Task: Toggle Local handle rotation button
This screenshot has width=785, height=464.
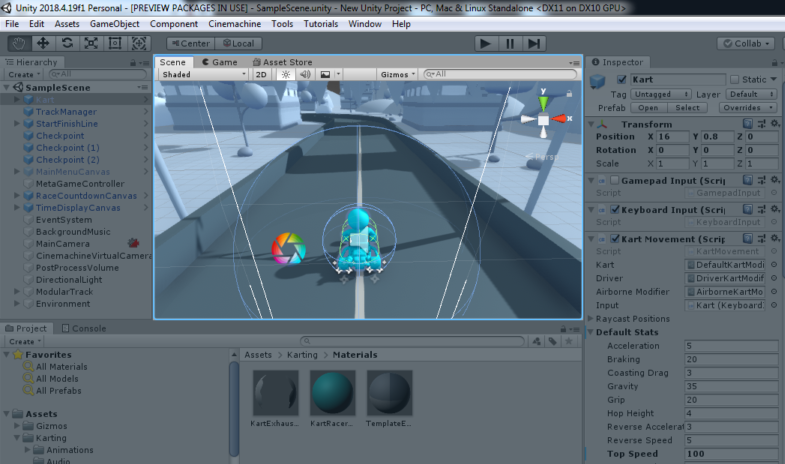Action: tap(239, 44)
